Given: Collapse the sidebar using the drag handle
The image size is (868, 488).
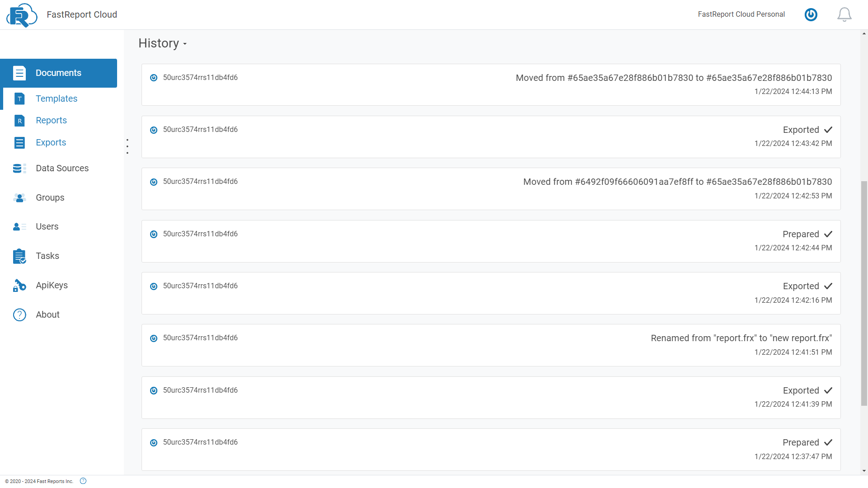Looking at the screenshot, I should click(127, 146).
